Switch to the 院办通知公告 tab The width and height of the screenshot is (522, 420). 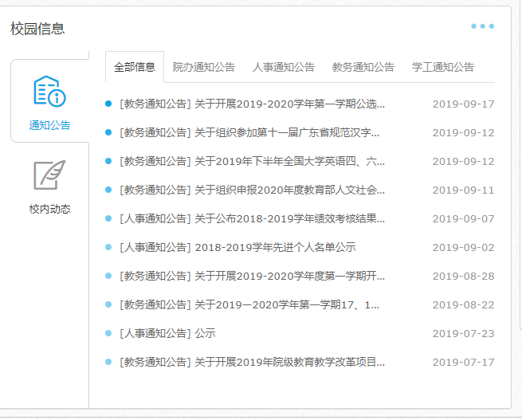point(204,67)
